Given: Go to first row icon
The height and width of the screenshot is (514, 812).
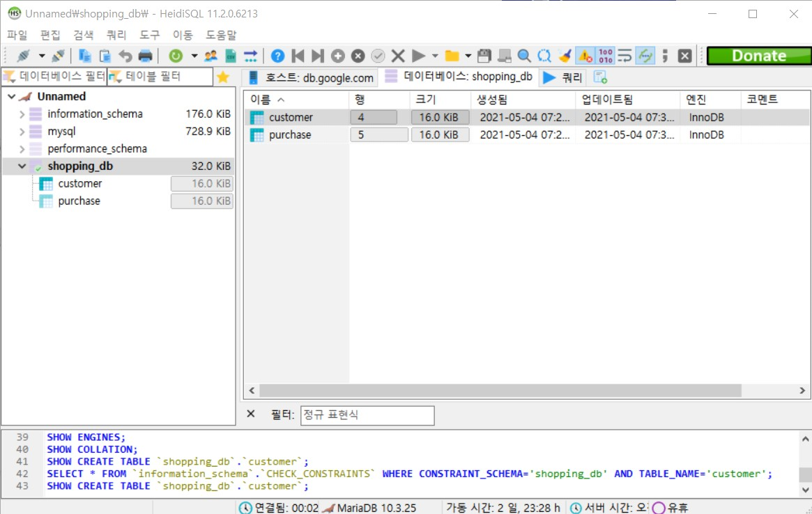Looking at the screenshot, I should click(298, 56).
